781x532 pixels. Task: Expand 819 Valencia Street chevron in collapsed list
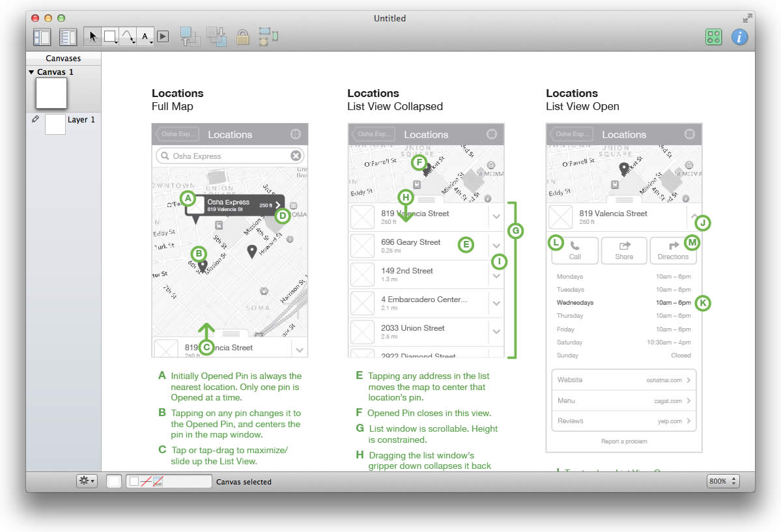click(x=496, y=217)
